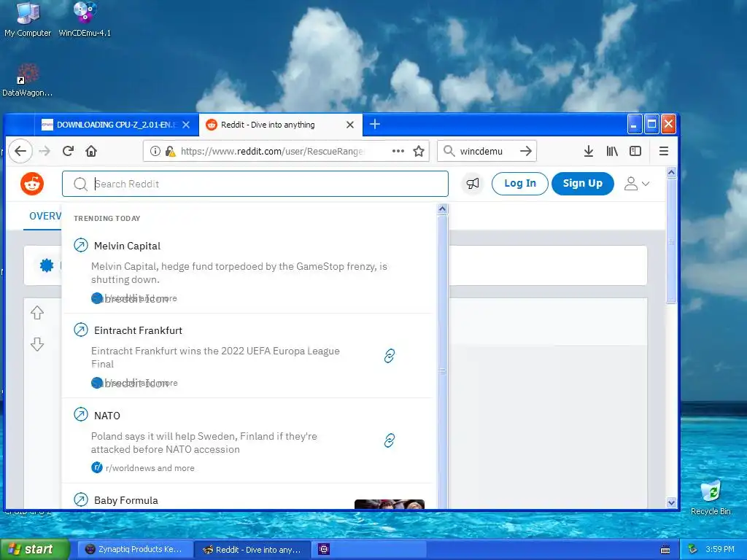This screenshot has width=747, height=560.
Task: Click the system tray clock 3:59 PM
Action: point(720,549)
